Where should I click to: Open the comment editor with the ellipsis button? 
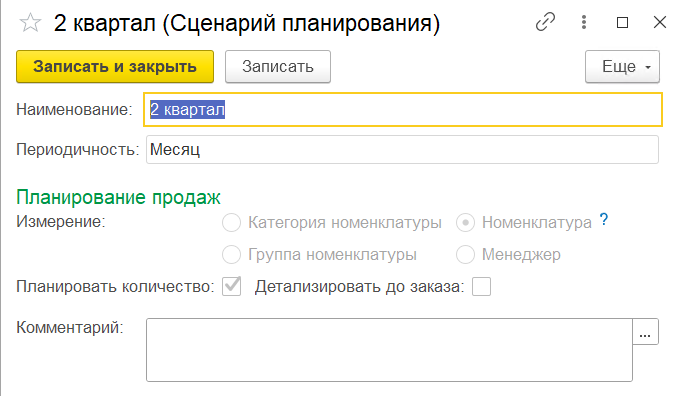645,332
